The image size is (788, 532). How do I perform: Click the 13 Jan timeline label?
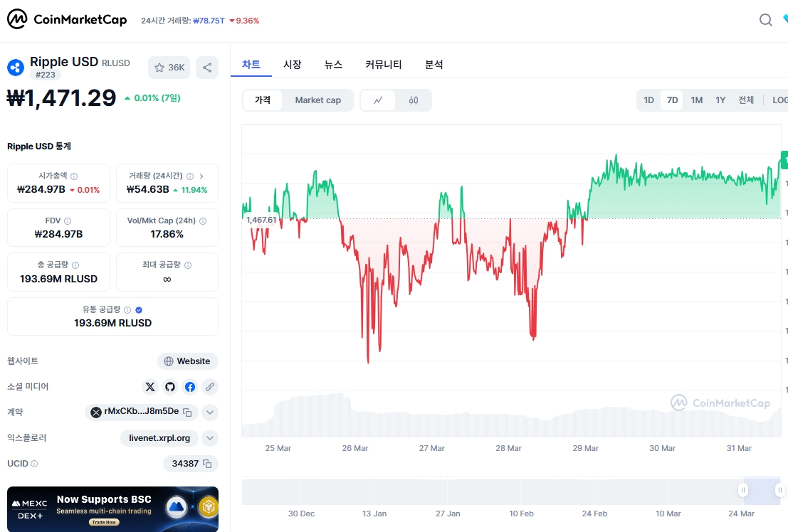374,514
